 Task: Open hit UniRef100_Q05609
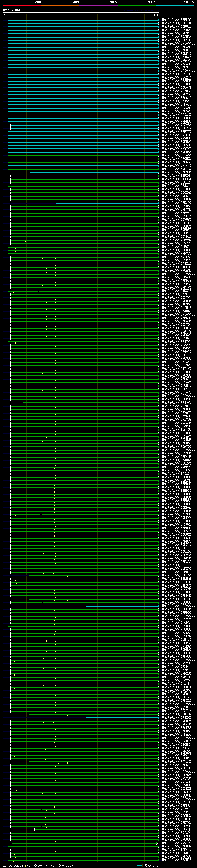pyautogui.click(x=177, y=335)
